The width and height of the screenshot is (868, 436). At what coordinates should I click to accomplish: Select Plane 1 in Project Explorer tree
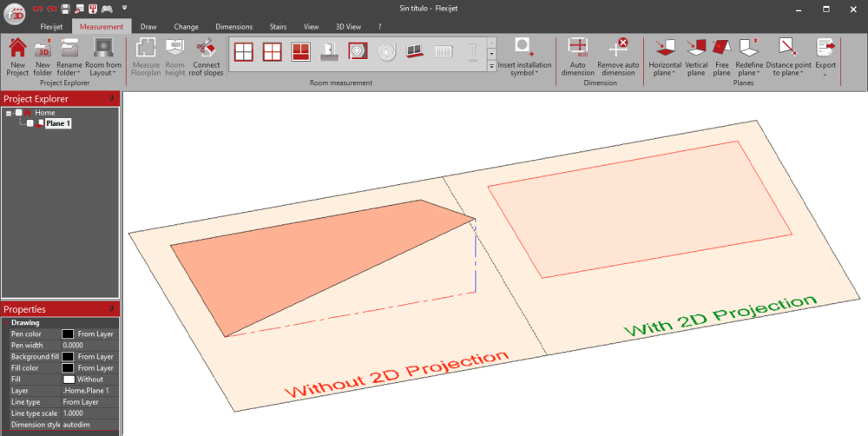(x=58, y=123)
